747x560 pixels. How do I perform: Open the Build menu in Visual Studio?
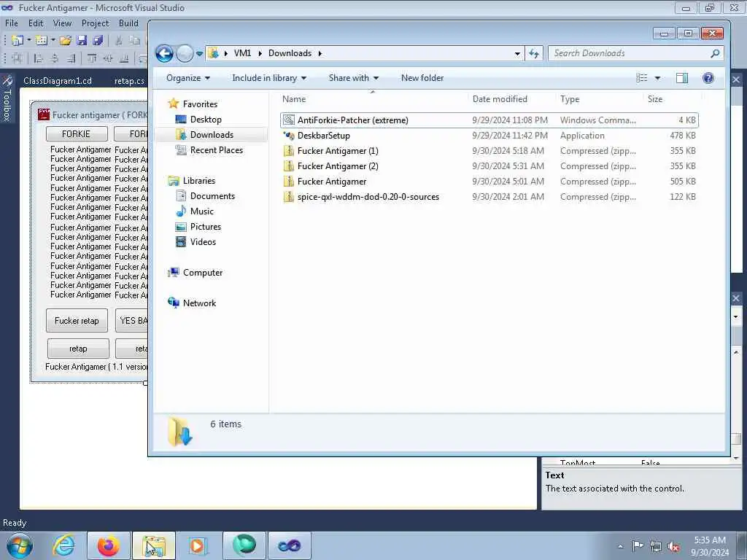click(128, 23)
